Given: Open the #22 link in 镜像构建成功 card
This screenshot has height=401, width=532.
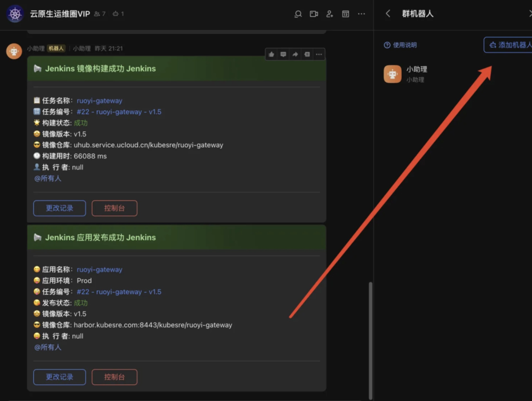Looking at the screenshot, I should coord(119,112).
